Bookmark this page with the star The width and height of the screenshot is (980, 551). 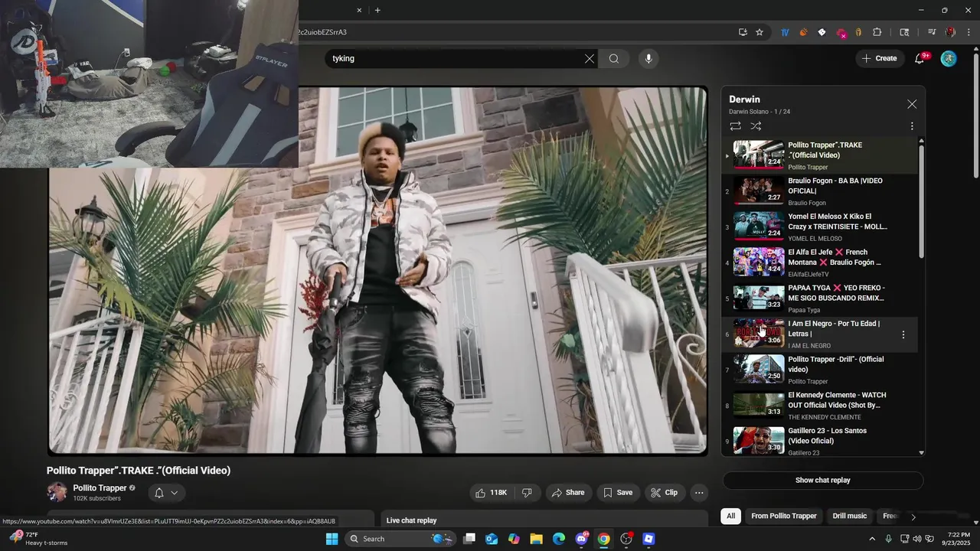point(759,32)
